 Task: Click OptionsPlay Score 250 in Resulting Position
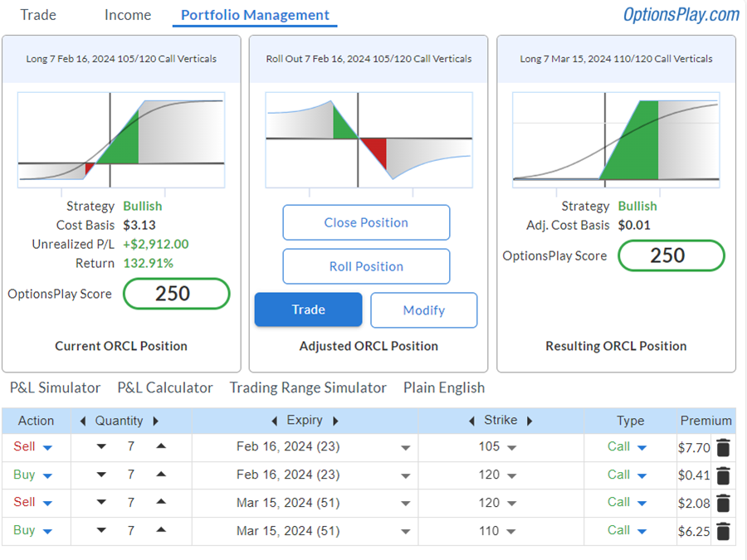(x=671, y=256)
